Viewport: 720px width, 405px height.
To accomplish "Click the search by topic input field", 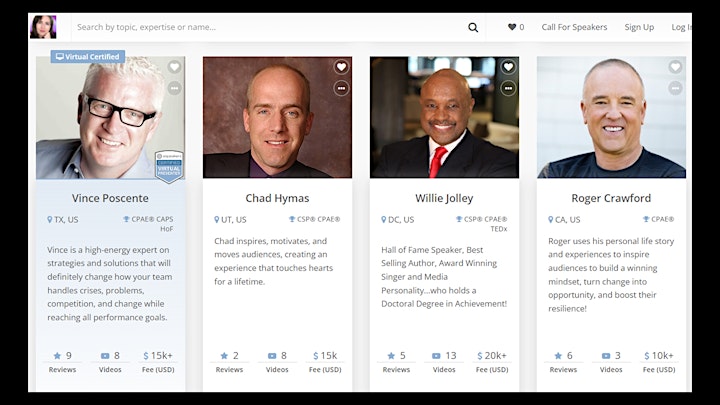I will (x=269, y=27).
